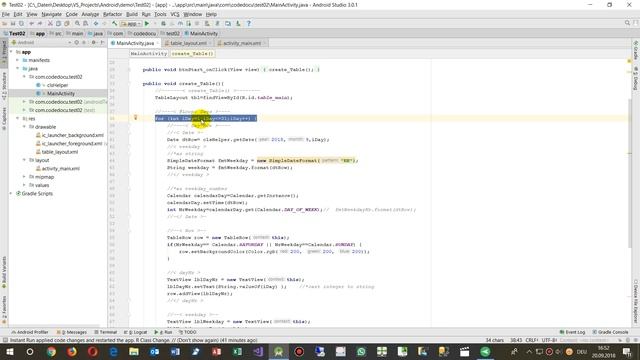The width and height of the screenshot is (640, 360).
Task: Click the Windows Start button
Action: [x=9, y=351]
